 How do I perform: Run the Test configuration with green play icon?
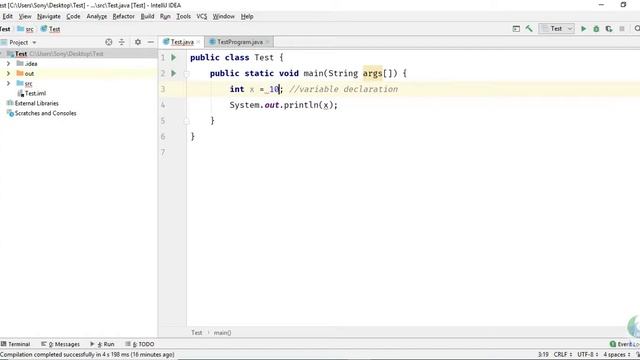pos(583,29)
